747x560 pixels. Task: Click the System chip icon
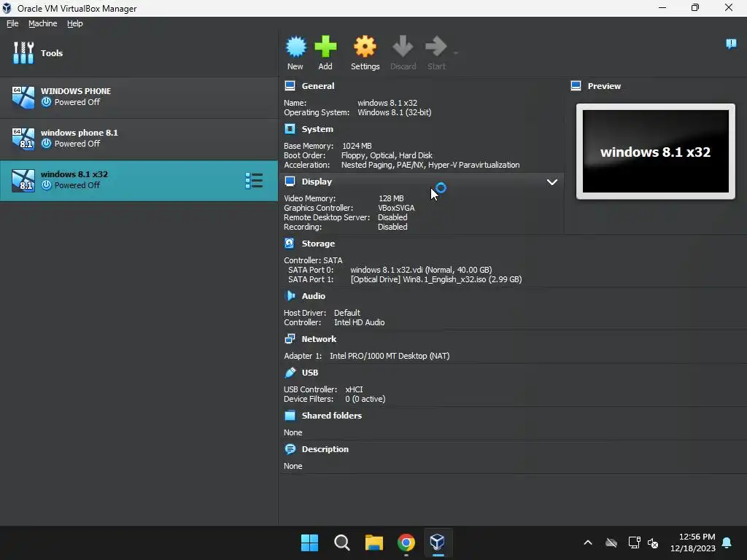[290, 129]
